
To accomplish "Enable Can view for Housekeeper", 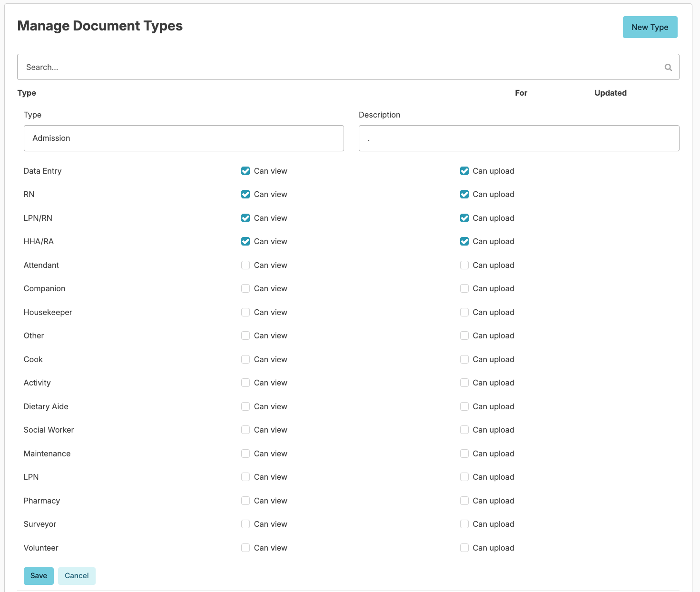I will [246, 312].
